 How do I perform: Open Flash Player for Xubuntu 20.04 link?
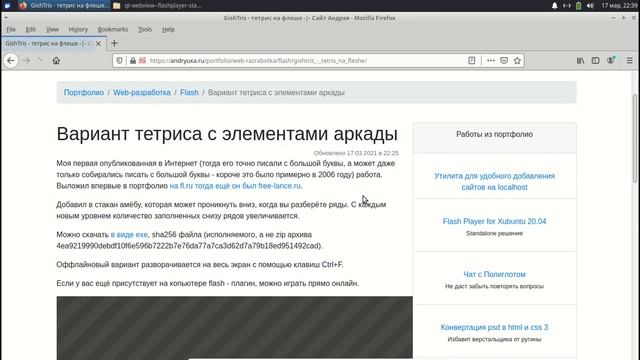pos(494,221)
